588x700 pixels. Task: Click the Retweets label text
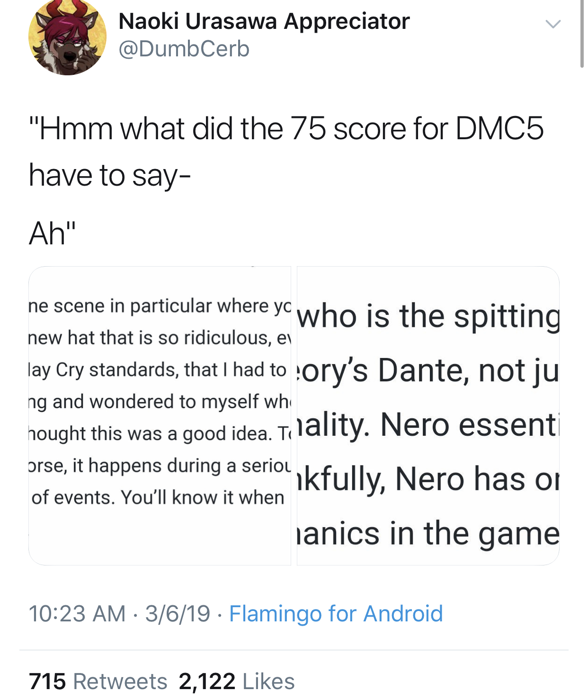pos(120,682)
